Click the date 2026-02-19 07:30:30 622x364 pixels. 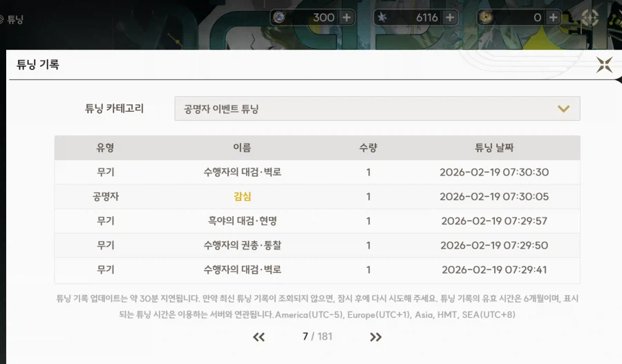494,172
